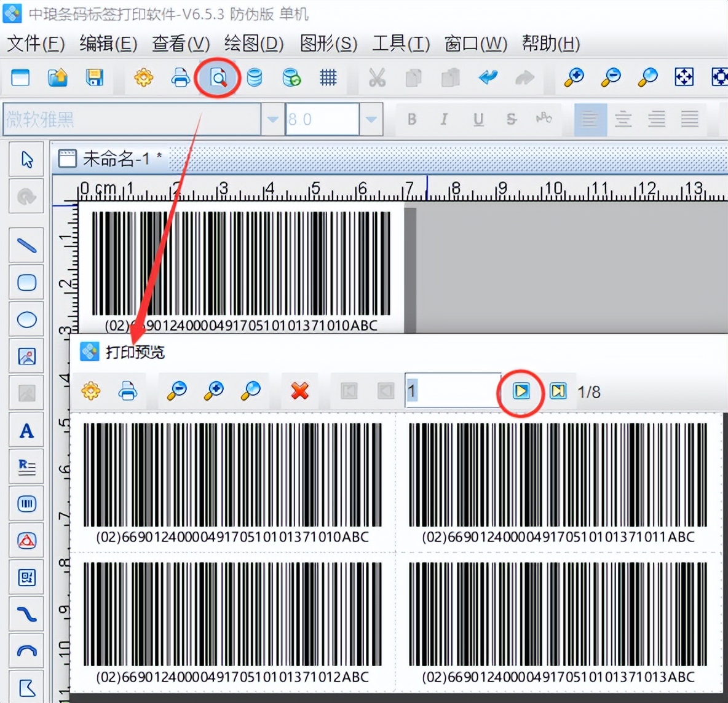728x703 pixels.
Task: Zoom in on the main canvas
Action: coord(574,77)
